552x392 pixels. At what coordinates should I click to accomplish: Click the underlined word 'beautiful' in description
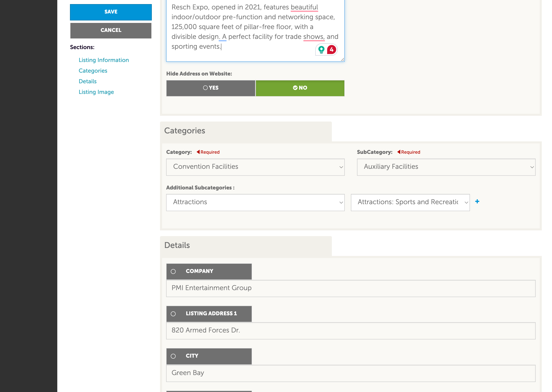pos(304,7)
